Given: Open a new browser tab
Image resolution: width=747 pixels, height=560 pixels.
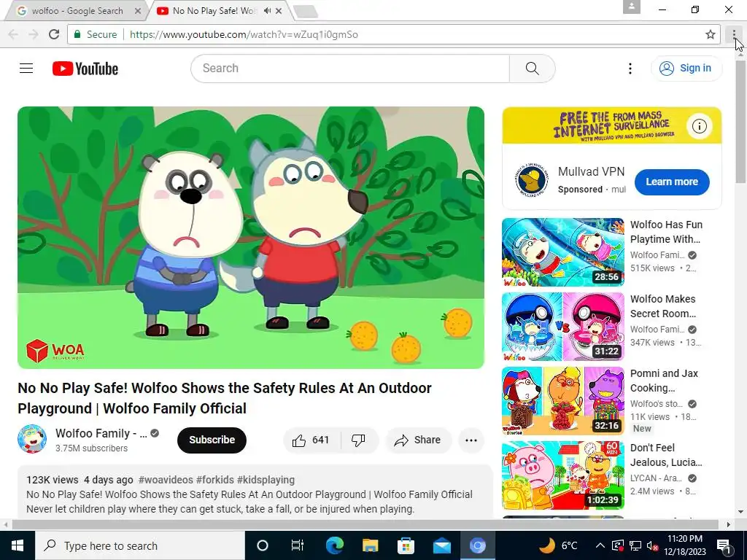Looking at the screenshot, I should [306, 12].
